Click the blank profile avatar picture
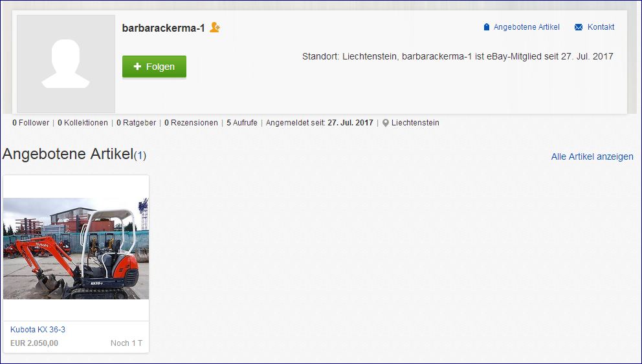 (66, 64)
